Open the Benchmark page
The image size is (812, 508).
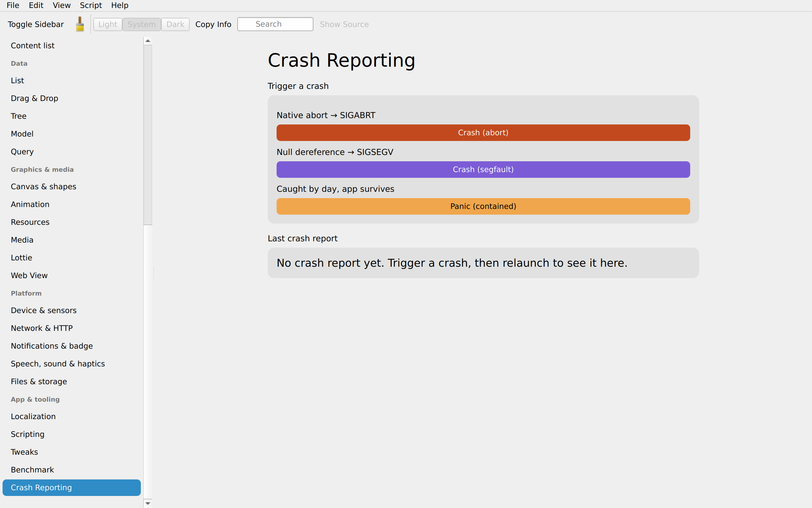(71, 470)
